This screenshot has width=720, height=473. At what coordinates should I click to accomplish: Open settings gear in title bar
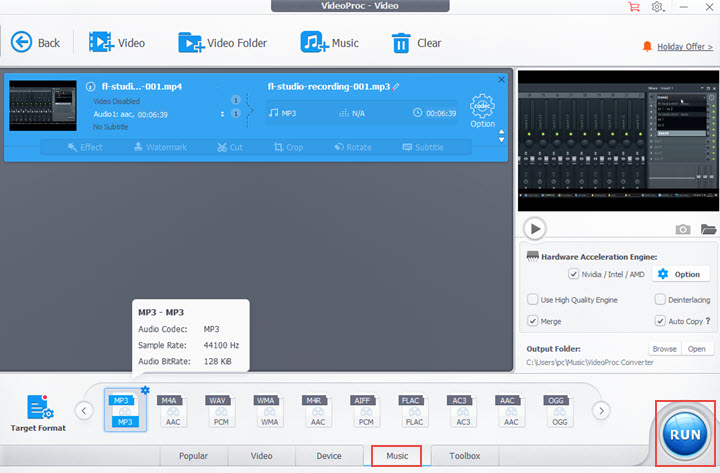tap(658, 7)
